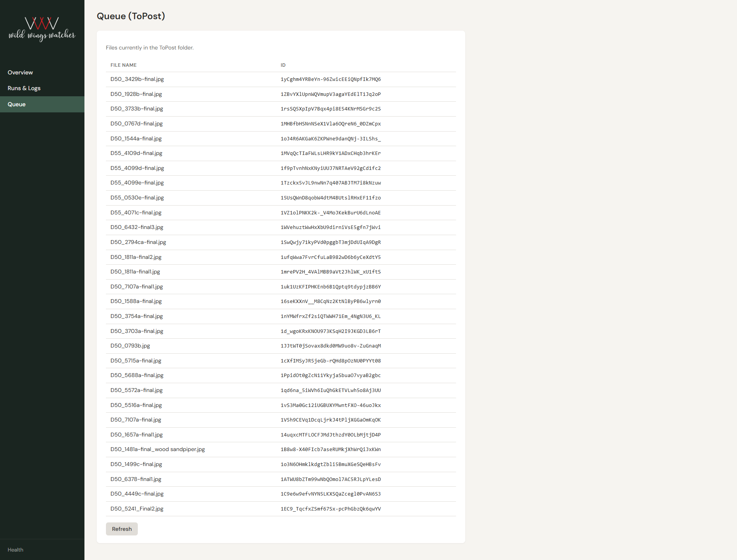737x560 pixels.
Task: Open the Health link
Action: pyautogui.click(x=15, y=550)
